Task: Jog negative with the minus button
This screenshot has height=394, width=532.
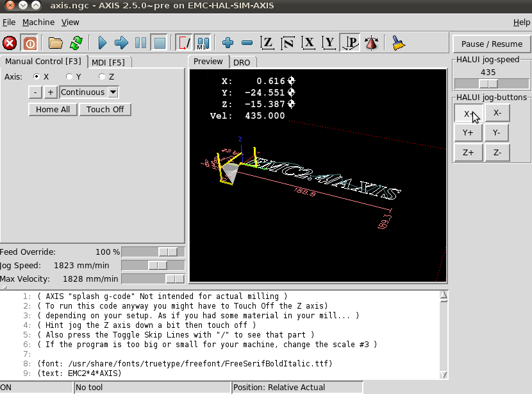Action: click(x=35, y=92)
